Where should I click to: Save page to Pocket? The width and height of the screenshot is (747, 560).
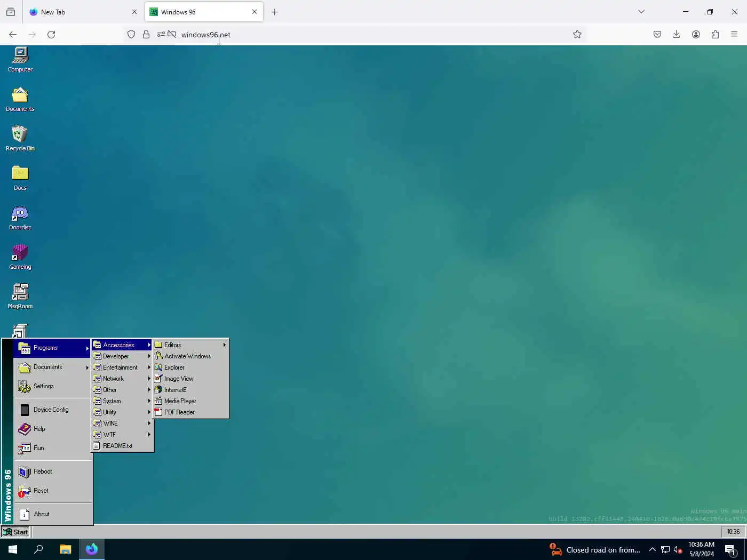coord(657,35)
